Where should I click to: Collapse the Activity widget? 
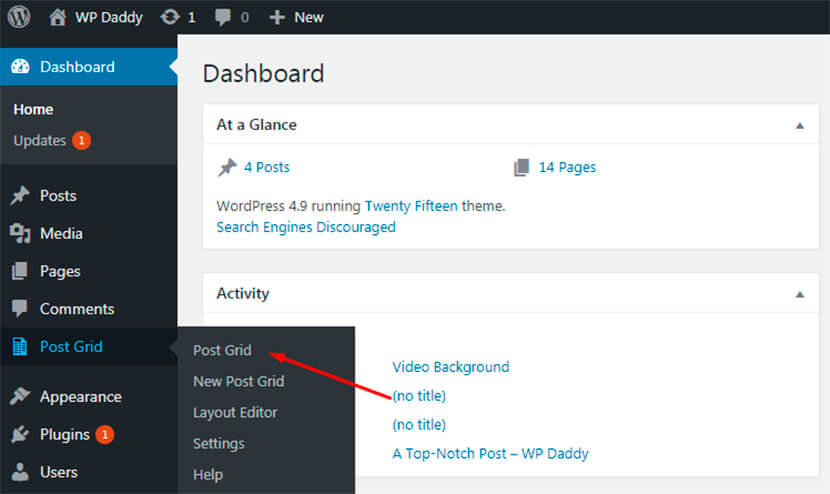point(800,294)
